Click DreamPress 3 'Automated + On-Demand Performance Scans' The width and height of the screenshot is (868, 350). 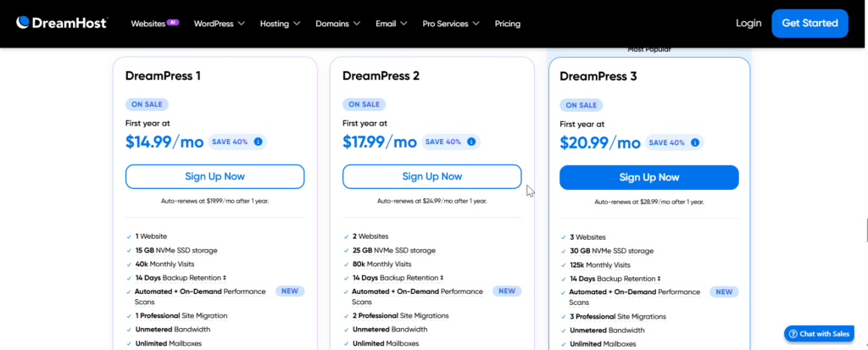pos(634,297)
